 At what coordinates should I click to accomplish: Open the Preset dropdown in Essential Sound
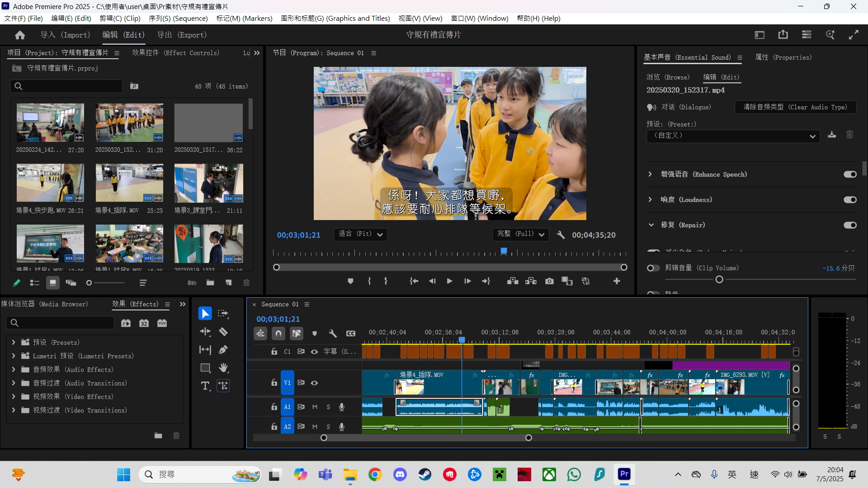pyautogui.click(x=733, y=136)
